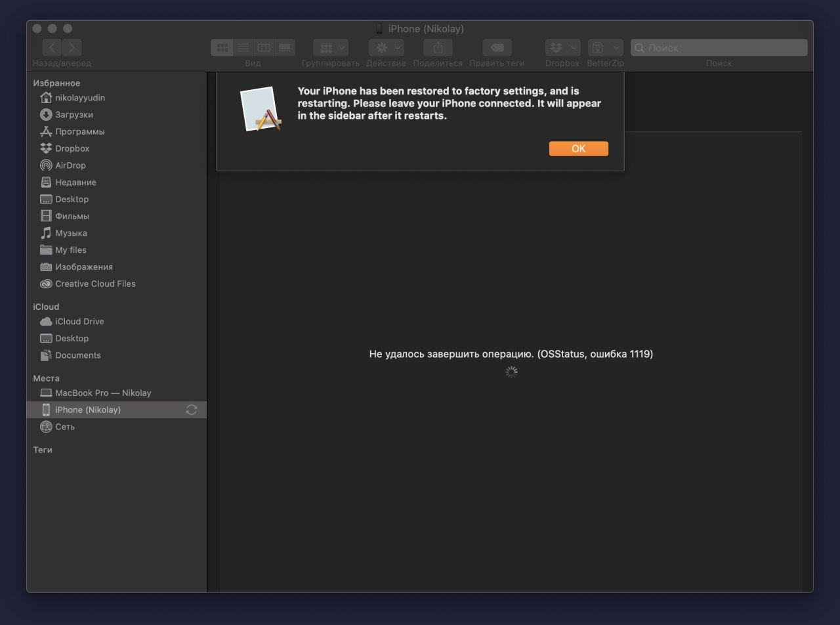Open Программы in the sidebar
840x625 pixels.
tap(117, 131)
